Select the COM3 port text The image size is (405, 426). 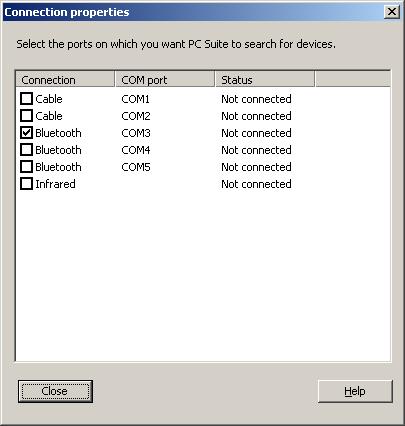click(136, 133)
